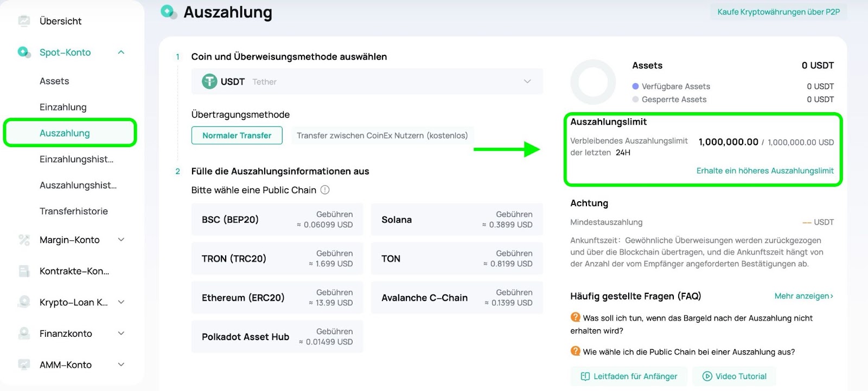Click the Finanzkonto sidebar icon
Screen dimensions: 868x391
[24, 334]
